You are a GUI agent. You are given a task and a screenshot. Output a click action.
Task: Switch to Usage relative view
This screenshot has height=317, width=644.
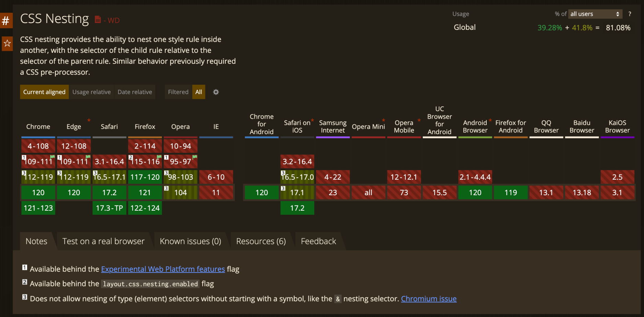point(91,92)
